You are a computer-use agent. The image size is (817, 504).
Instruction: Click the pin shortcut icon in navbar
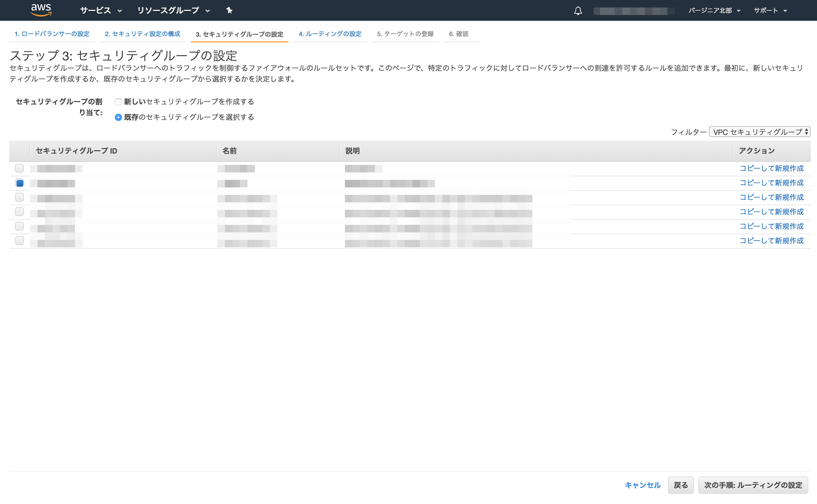(229, 10)
